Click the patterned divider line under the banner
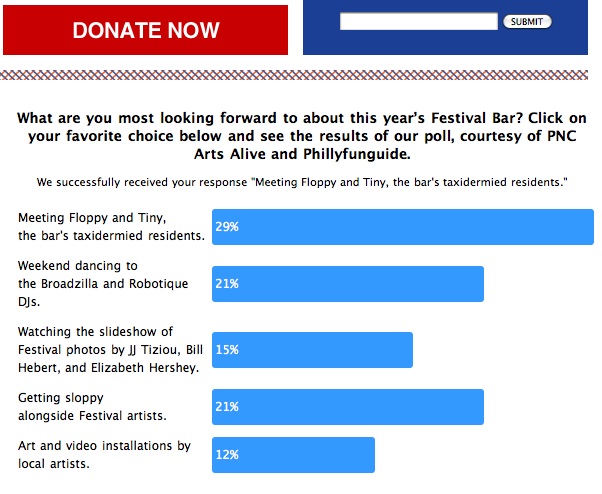The image size is (602, 494). 300,75
